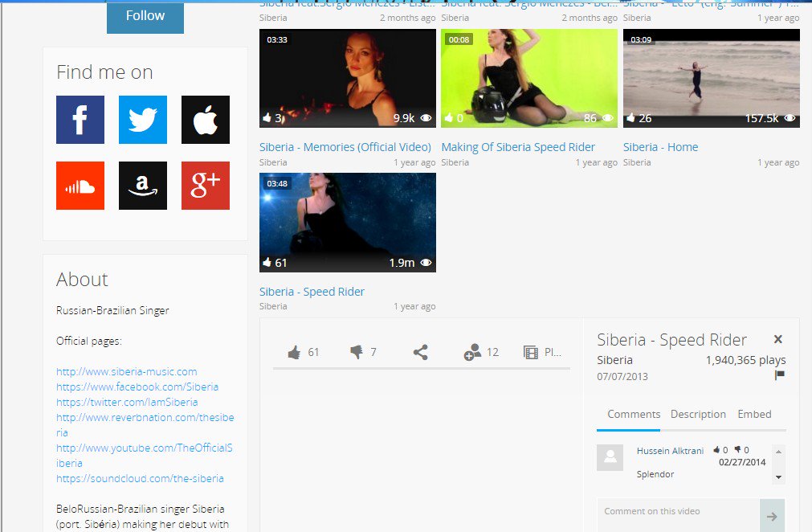The image size is (812, 532).
Task: Visit the soundcloud.com/the-siberia link
Action: pos(140,479)
